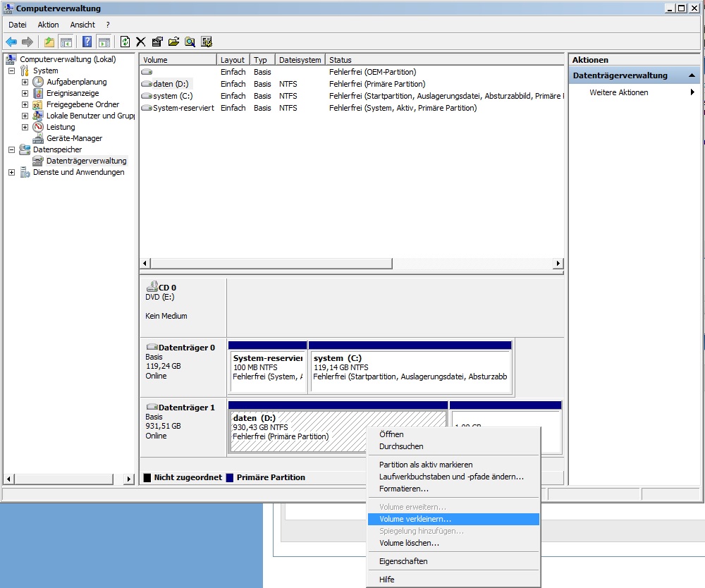
Task: Select Lokale Benutzer und Gruppen node
Action: pos(90,116)
